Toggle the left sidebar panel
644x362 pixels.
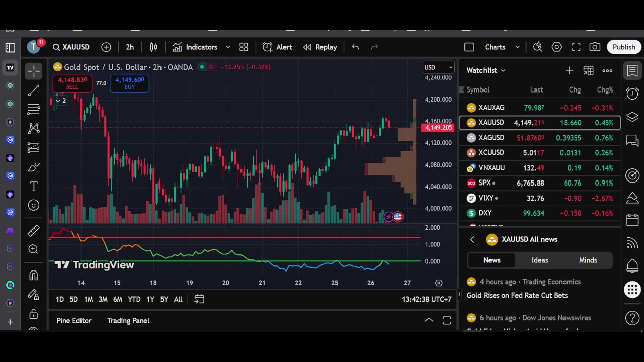tap(10, 47)
